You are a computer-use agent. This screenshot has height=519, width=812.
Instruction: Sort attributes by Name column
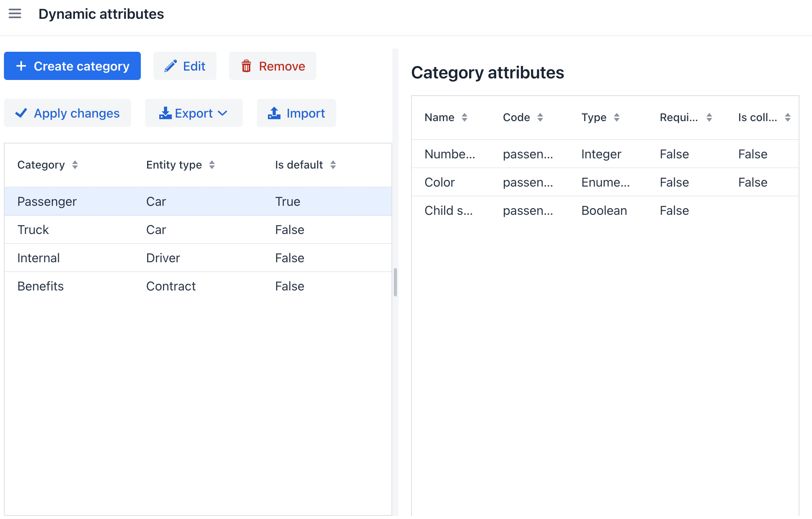(464, 117)
